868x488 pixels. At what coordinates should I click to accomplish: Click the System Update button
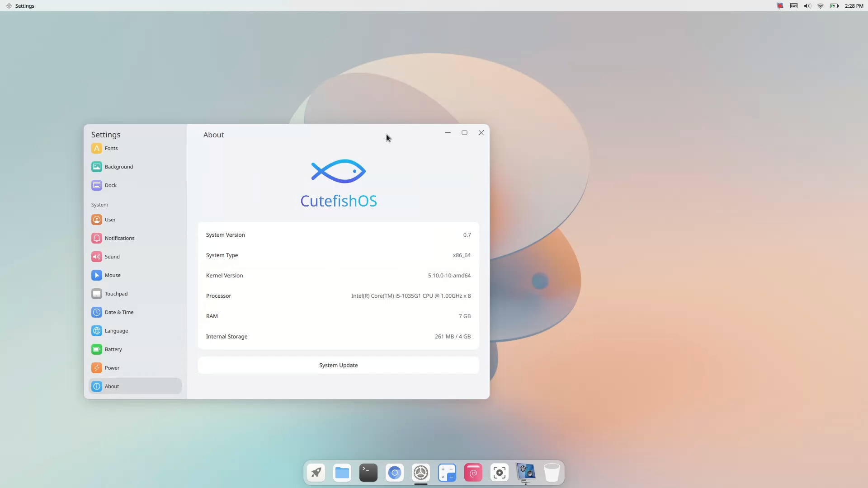(x=338, y=365)
